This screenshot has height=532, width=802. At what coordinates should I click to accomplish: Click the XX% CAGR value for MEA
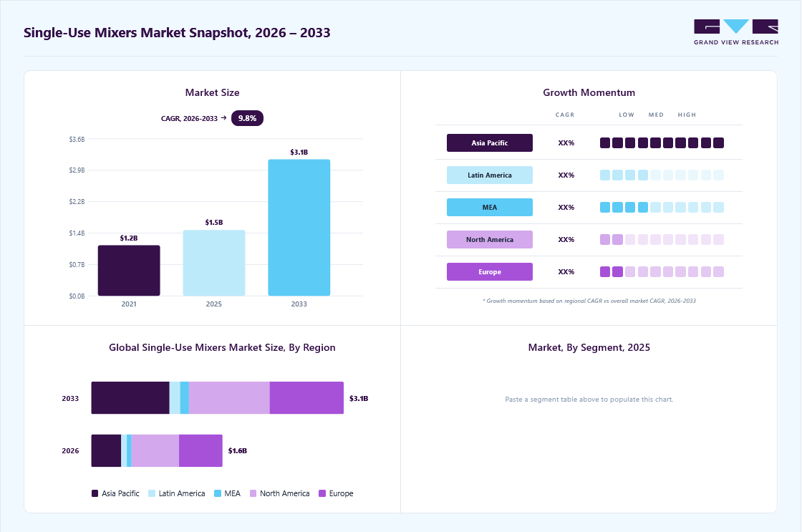point(566,208)
